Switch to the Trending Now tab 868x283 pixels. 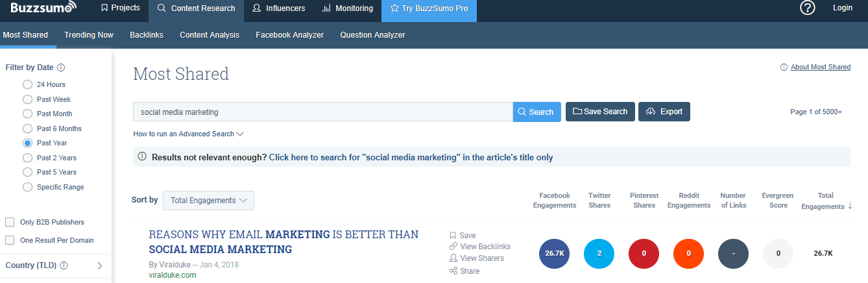[89, 35]
